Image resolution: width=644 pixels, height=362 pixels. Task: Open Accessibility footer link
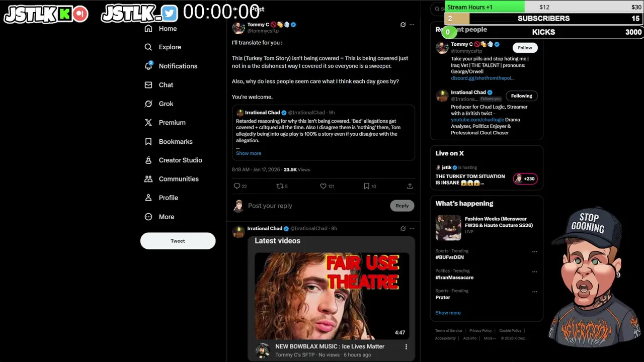[x=445, y=338]
